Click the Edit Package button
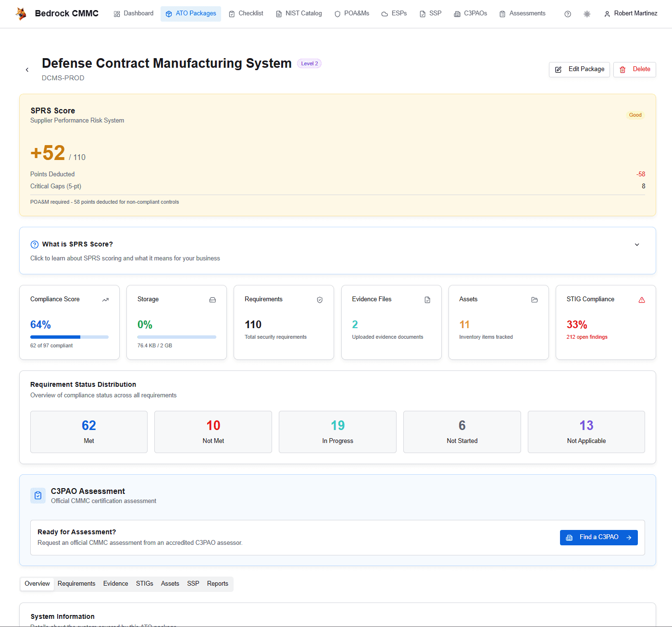The image size is (672, 627). tap(579, 69)
